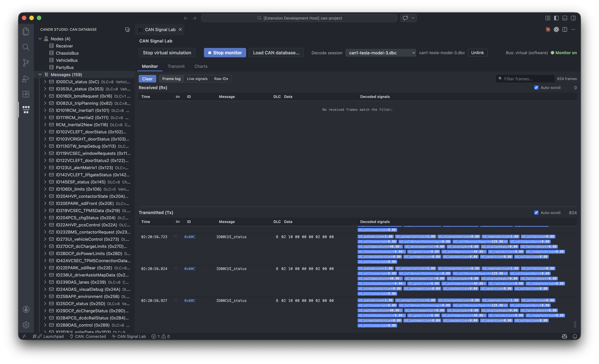Open notifications bell in status bar
Viewport: 599px width, 364px height.
pos(575,336)
